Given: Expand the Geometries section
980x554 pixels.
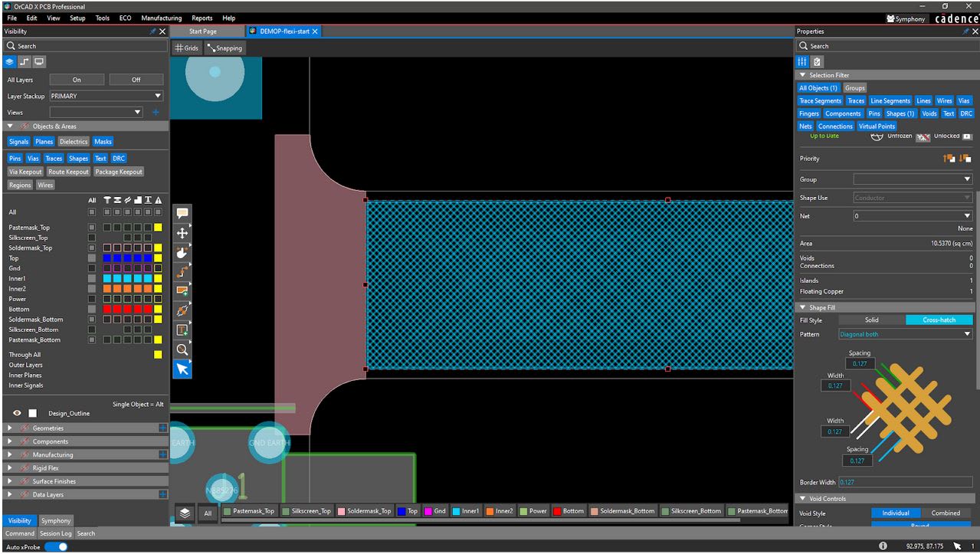Looking at the screenshot, I should click(11, 428).
